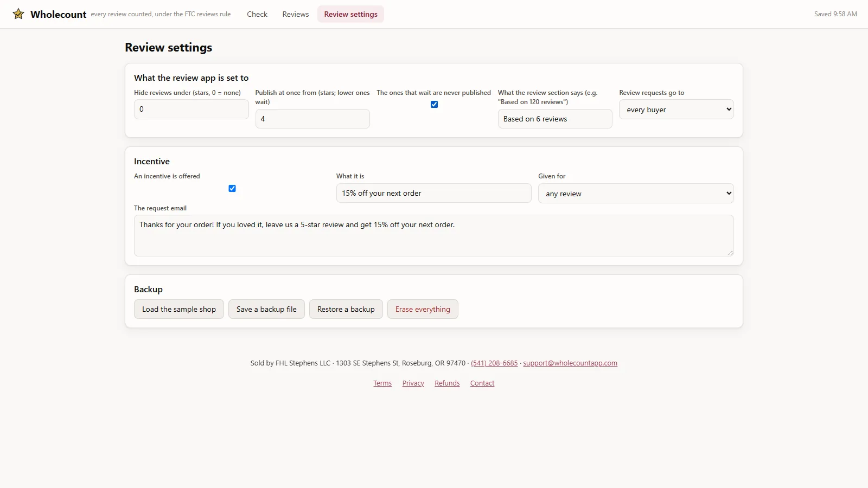Toggle 'ones that wait are never published' checkbox
The width and height of the screenshot is (868, 488).
tap(434, 105)
